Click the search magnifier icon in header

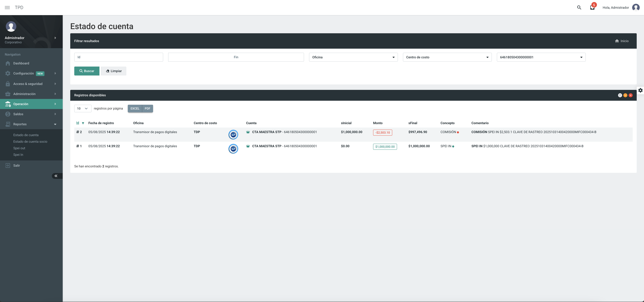[x=579, y=8]
